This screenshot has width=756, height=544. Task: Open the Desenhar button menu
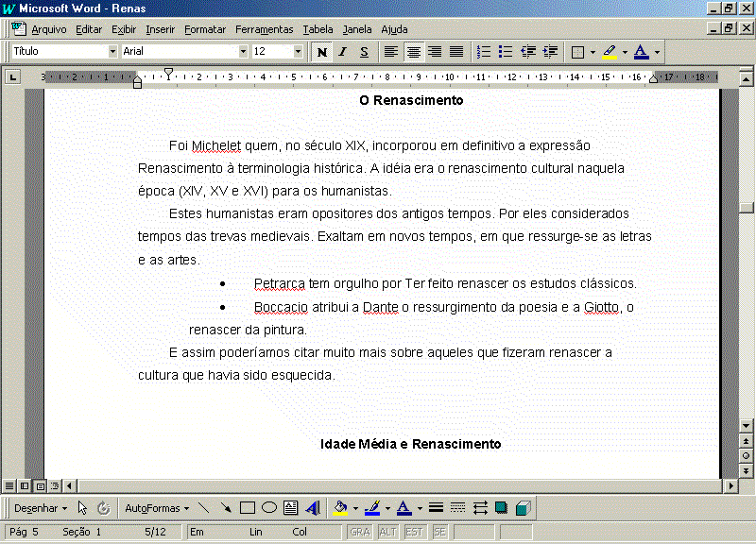(x=41, y=508)
